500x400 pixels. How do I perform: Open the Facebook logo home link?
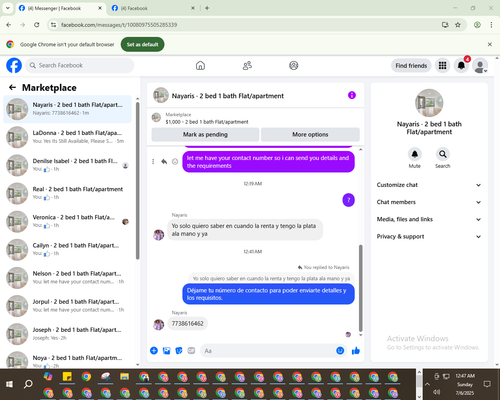(x=14, y=65)
